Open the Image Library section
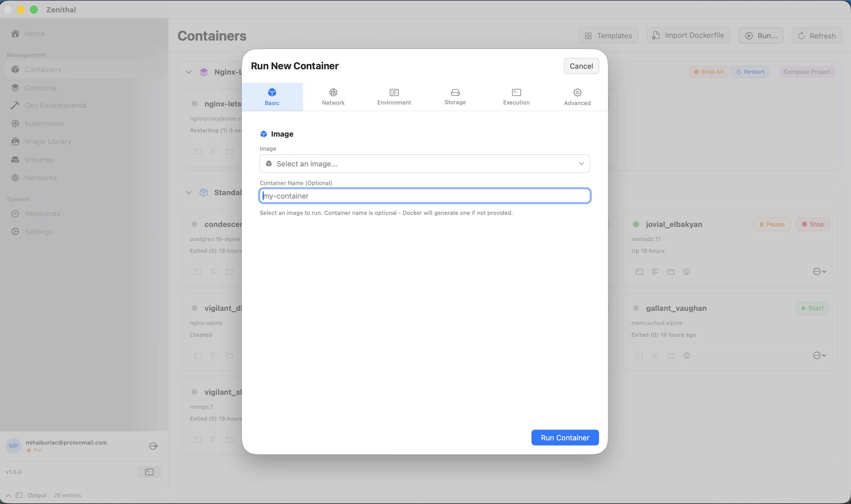851x504 pixels. tap(48, 141)
